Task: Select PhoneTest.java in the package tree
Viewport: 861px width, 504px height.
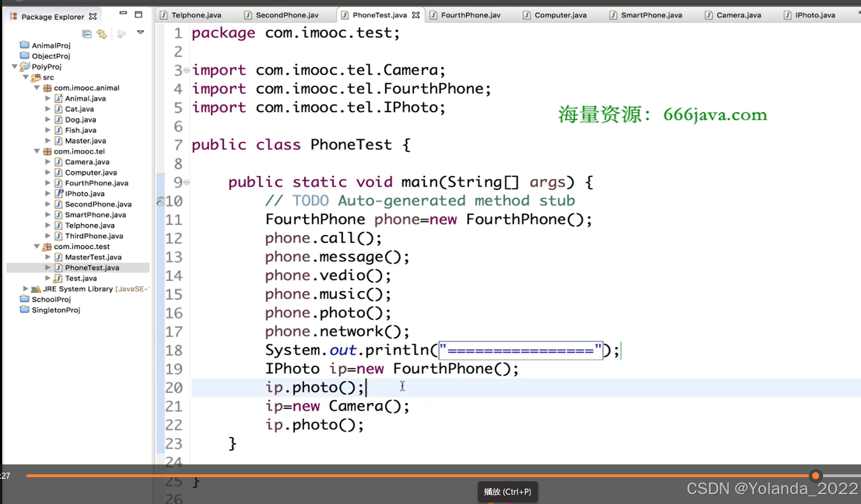Action: (92, 267)
